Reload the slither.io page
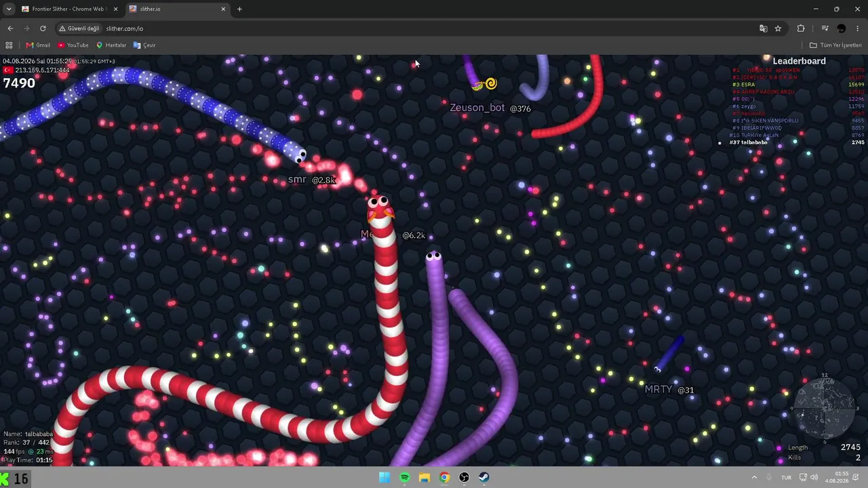This screenshot has height=488, width=868. click(x=43, y=28)
